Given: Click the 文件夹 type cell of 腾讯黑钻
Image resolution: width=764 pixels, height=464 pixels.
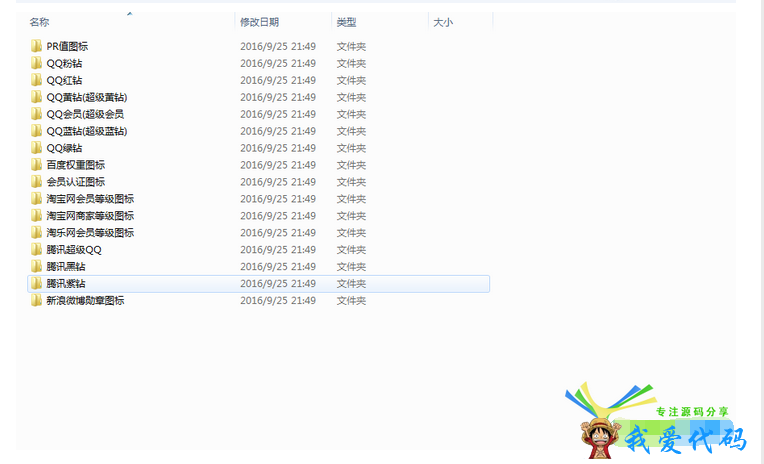Looking at the screenshot, I should tap(351, 267).
